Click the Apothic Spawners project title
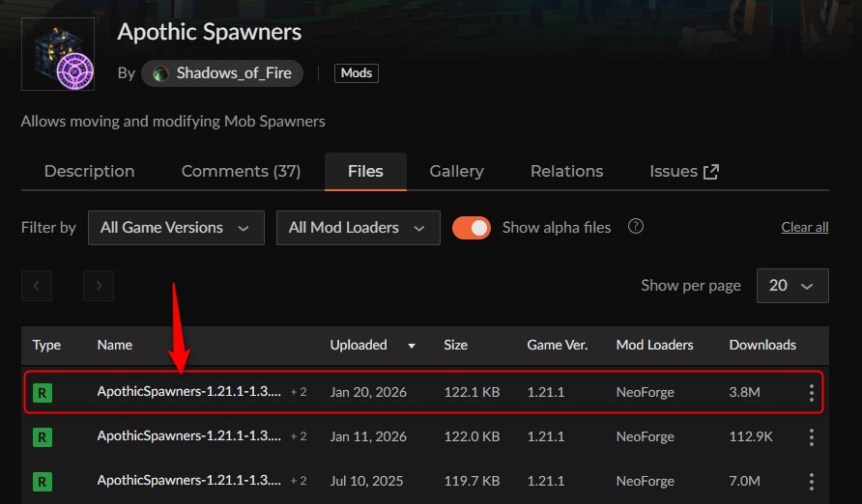This screenshot has height=504, width=862. [x=210, y=32]
